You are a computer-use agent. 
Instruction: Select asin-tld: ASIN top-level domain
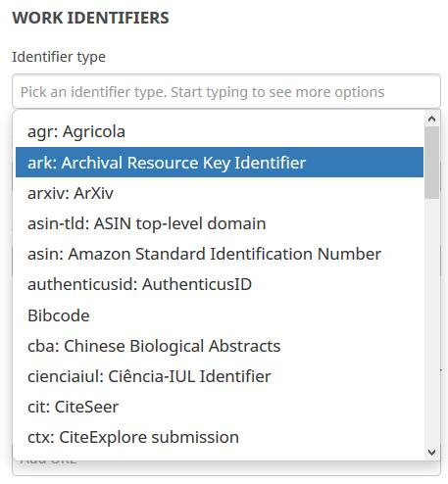(x=220, y=223)
